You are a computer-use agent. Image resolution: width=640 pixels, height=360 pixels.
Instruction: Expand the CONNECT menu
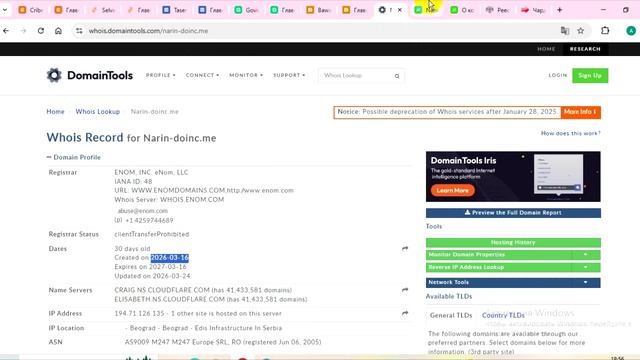(x=202, y=75)
